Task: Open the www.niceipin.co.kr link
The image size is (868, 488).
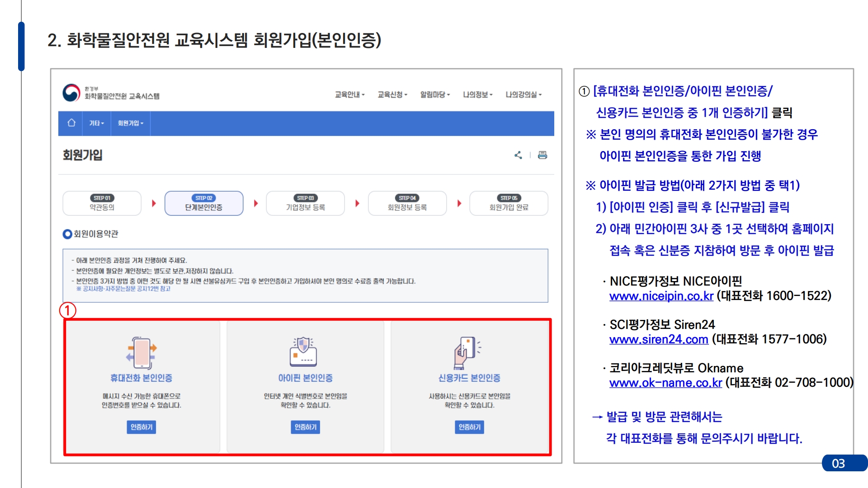Action: (x=661, y=296)
